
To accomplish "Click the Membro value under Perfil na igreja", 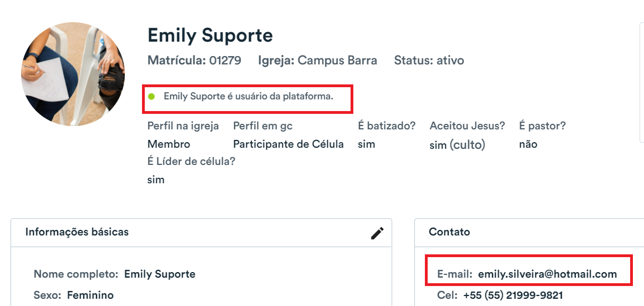I will (169, 144).
